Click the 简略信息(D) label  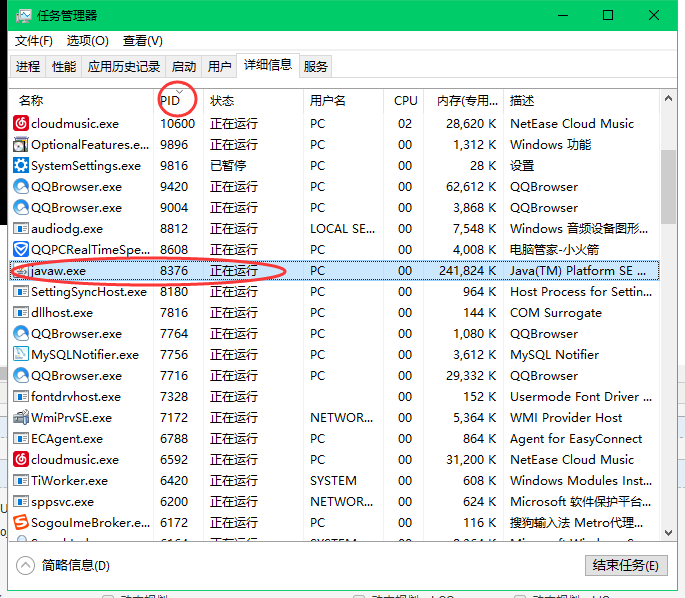76,565
